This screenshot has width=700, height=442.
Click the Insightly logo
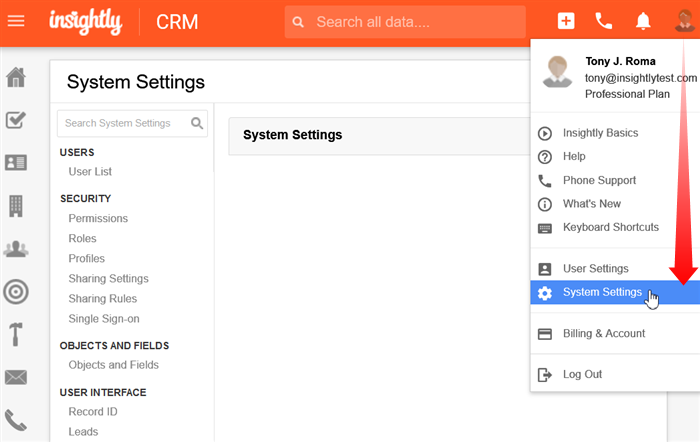(x=85, y=22)
